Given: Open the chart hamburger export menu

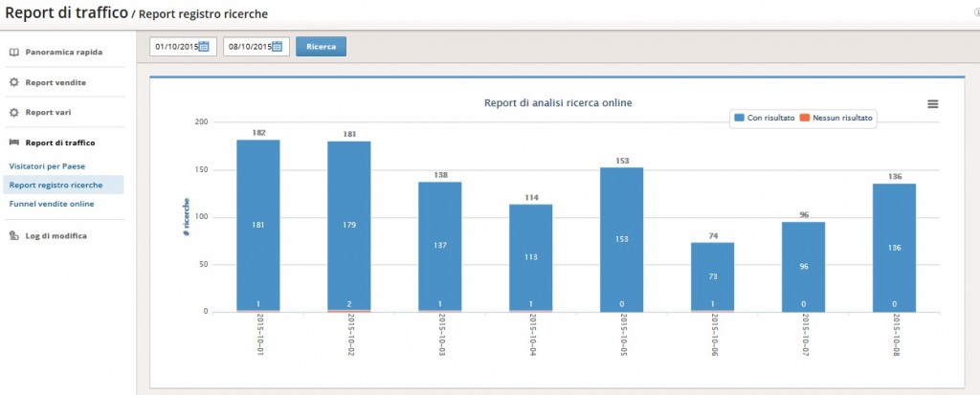Looking at the screenshot, I should click(x=932, y=104).
